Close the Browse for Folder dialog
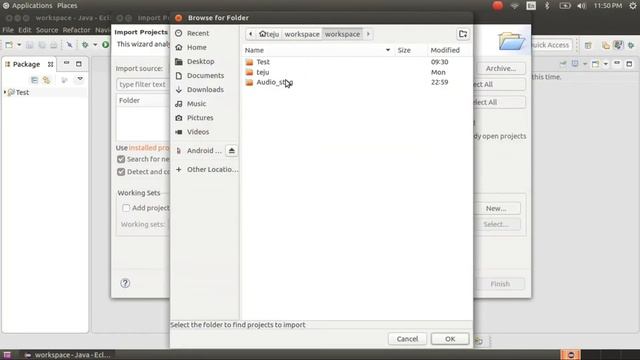 pos(178,18)
